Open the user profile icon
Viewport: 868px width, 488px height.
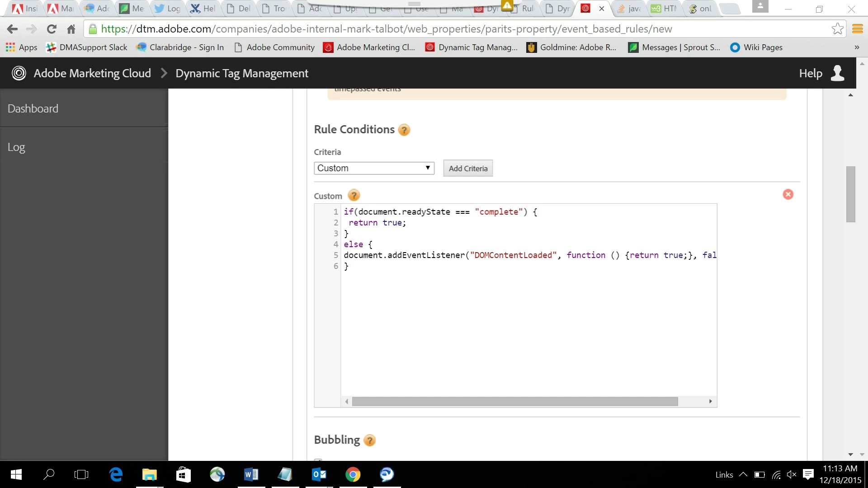pos(837,73)
